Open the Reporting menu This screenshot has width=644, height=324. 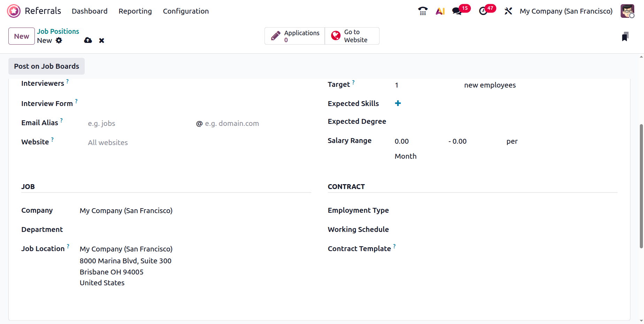point(135,11)
